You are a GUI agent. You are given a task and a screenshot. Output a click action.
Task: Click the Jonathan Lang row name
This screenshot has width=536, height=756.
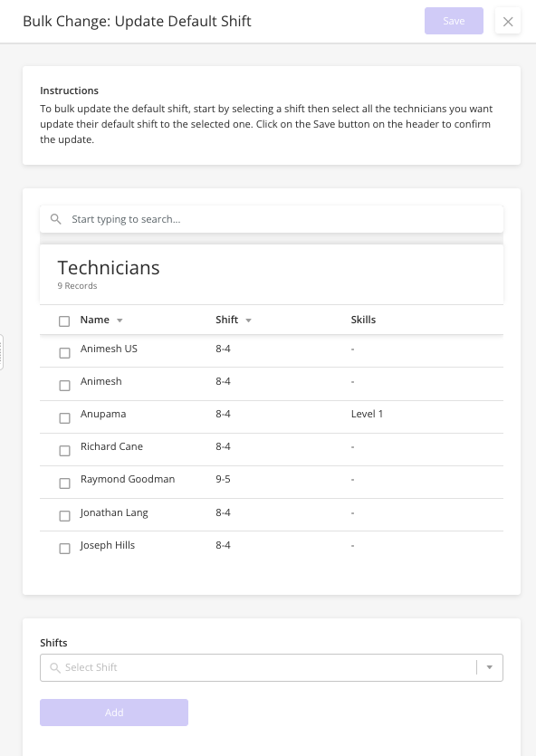(114, 513)
